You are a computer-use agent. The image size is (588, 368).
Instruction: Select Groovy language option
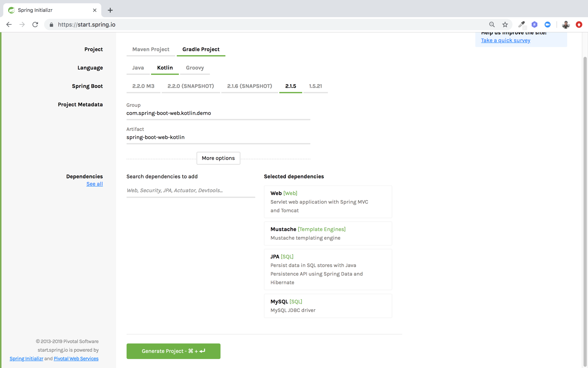tap(195, 68)
